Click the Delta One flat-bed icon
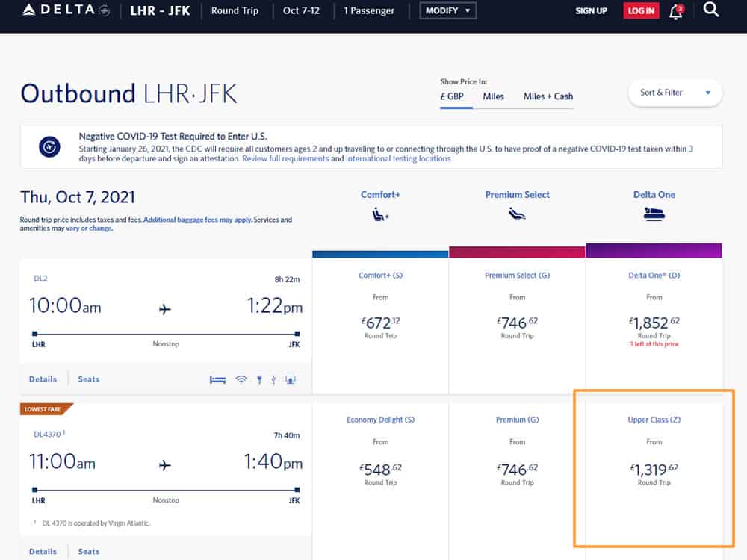Image resolution: width=747 pixels, height=560 pixels. pyautogui.click(x=654, y=214)
